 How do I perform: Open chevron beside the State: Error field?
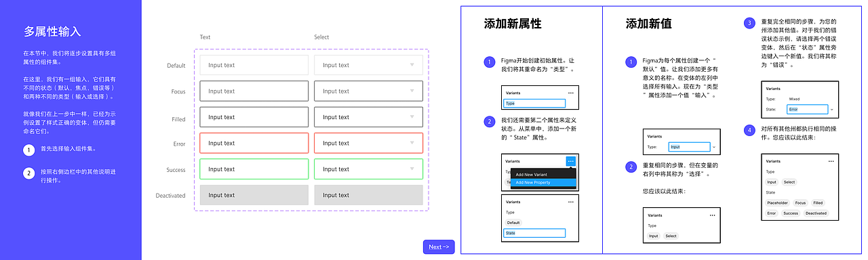(832, 109)
